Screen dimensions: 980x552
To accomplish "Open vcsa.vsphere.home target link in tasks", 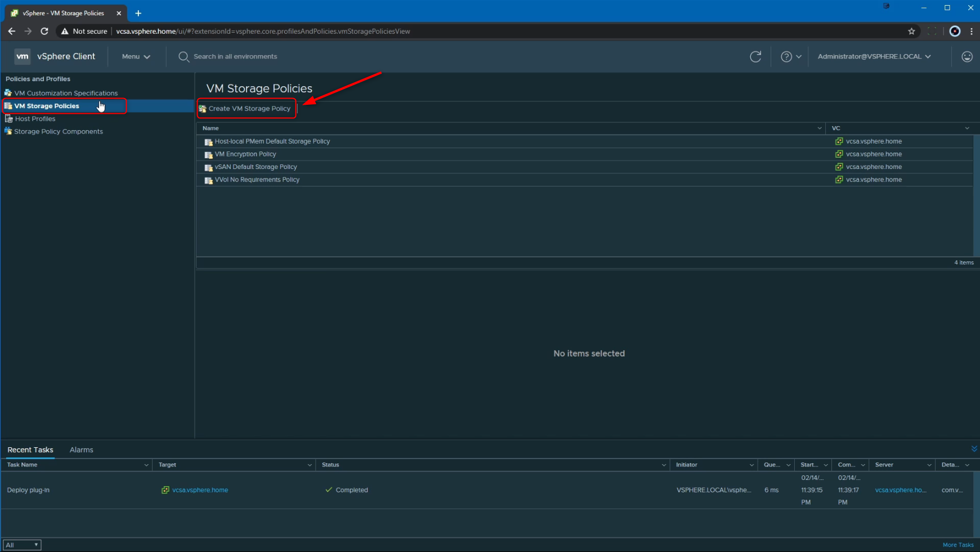I will coord(200,490).
